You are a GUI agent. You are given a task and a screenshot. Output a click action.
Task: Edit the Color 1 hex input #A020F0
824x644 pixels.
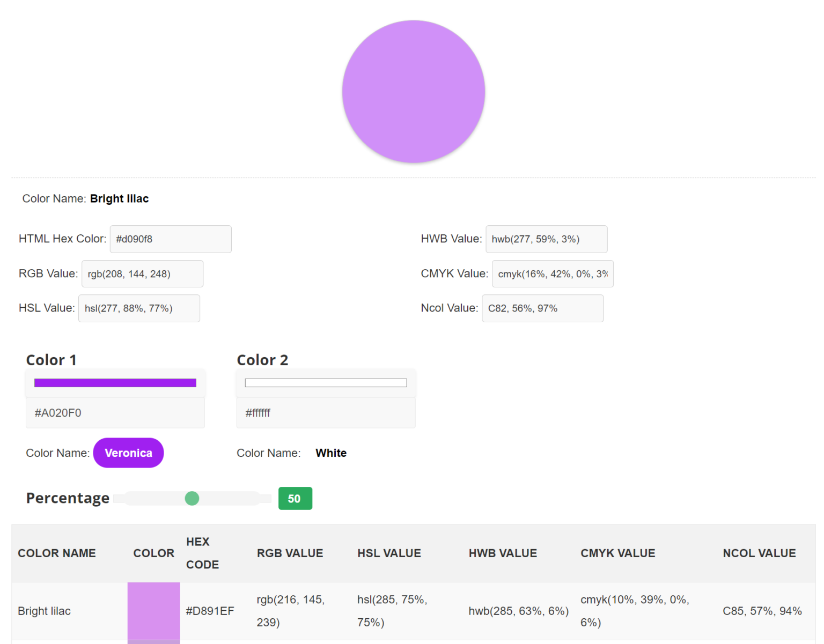115,413
